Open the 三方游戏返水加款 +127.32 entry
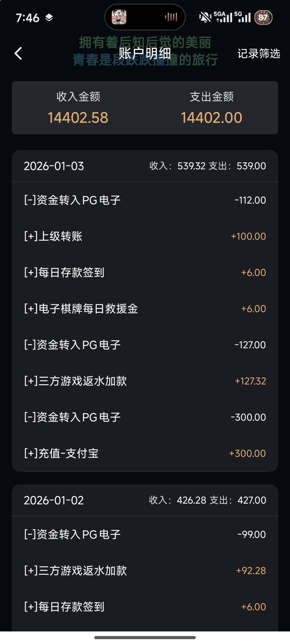Image resolution: width=290 pixels, height=644 pixels. pos(145,381)
